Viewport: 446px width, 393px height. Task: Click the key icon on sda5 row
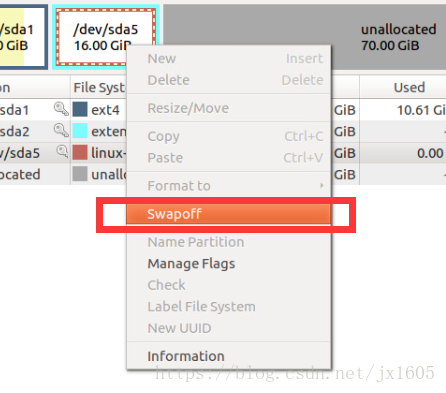click(62, 152)
